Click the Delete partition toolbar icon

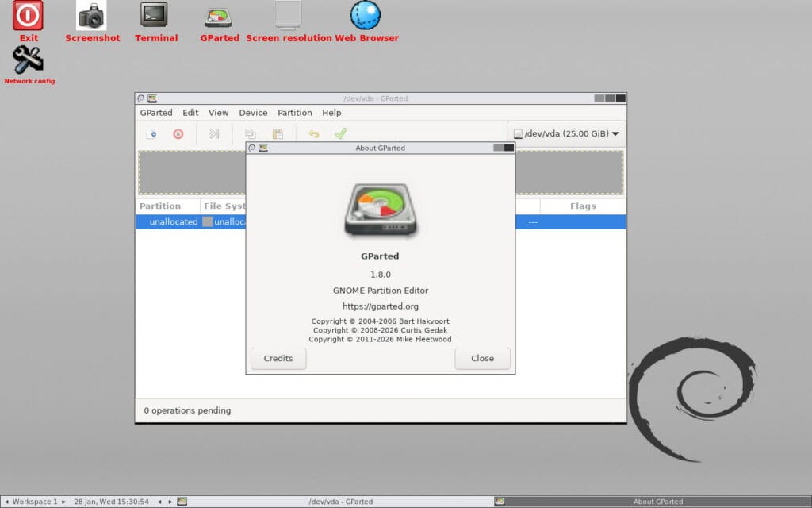click(178, 133)
